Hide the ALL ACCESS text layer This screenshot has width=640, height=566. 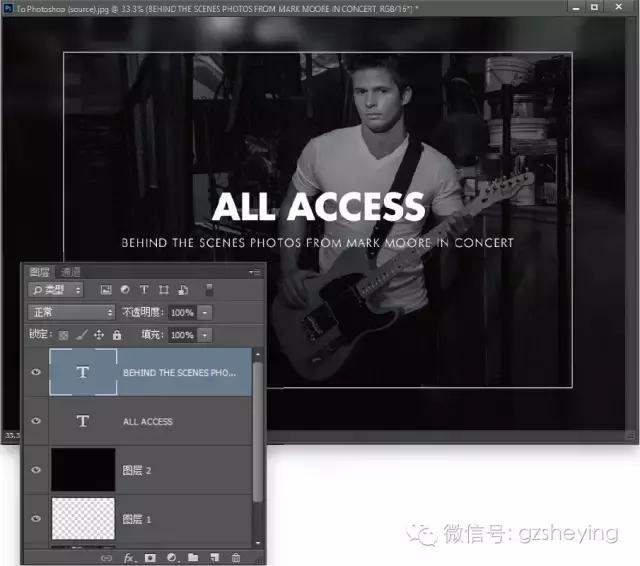[36, 421]
